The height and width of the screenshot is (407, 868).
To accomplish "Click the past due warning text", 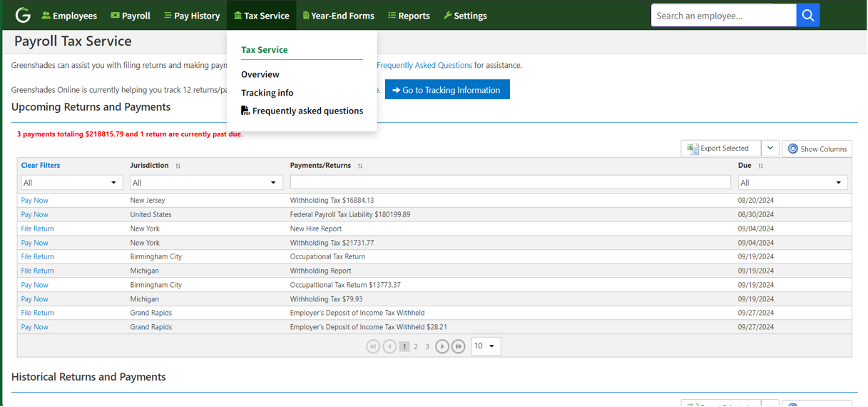I will [130, 134].
